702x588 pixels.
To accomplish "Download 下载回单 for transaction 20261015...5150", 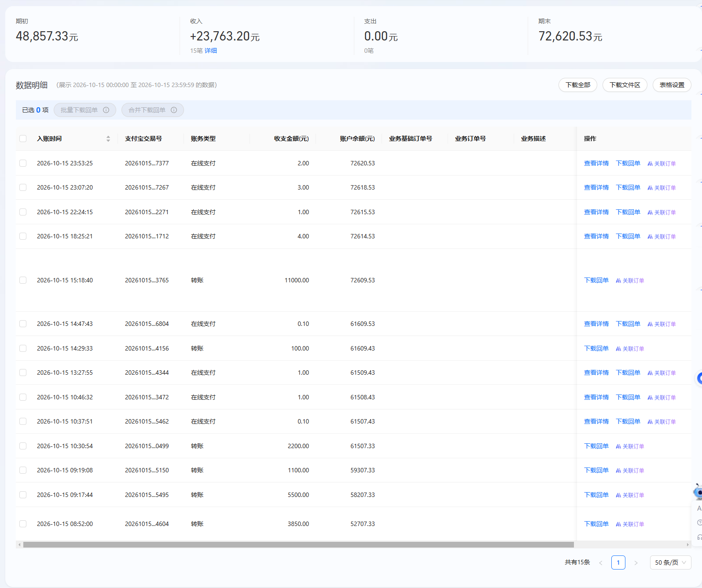I will [x=596, y=470].
